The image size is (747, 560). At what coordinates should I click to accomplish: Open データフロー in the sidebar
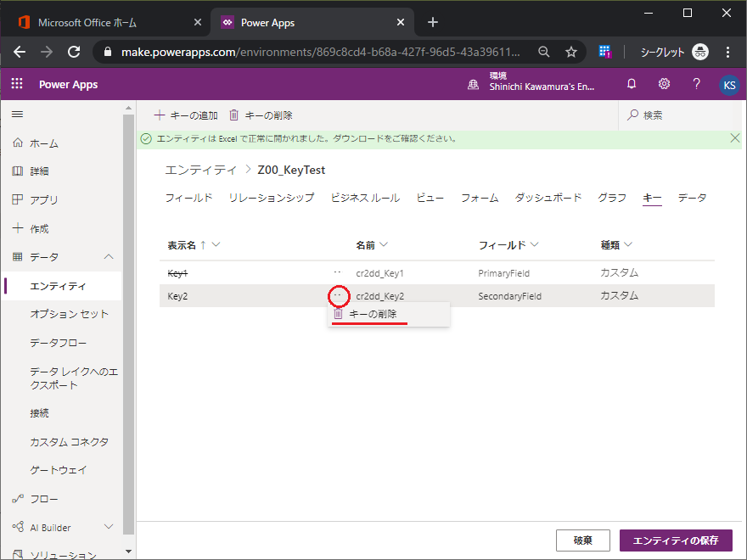point(58,343)
